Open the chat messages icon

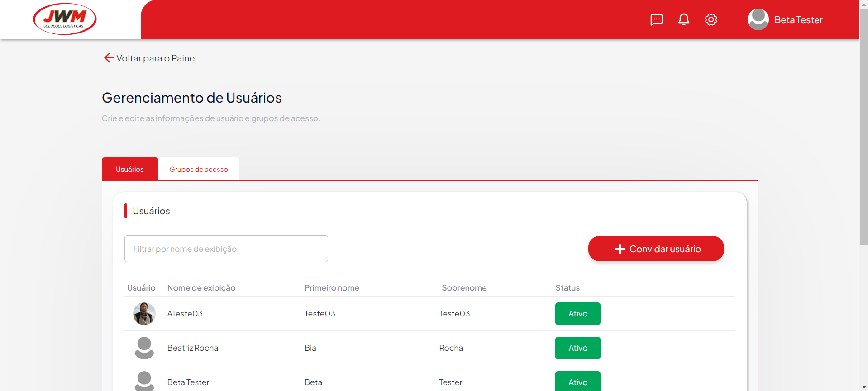pos(656,19)
